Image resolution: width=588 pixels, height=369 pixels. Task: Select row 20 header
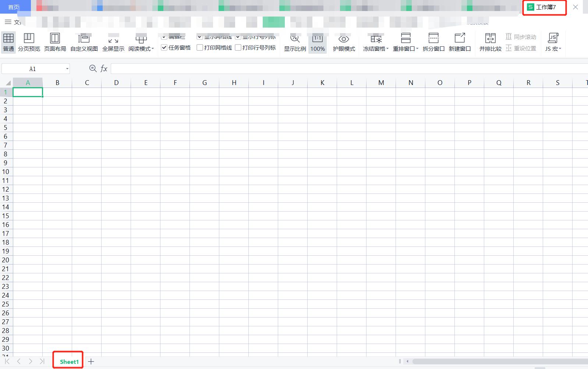pos(6,260)
